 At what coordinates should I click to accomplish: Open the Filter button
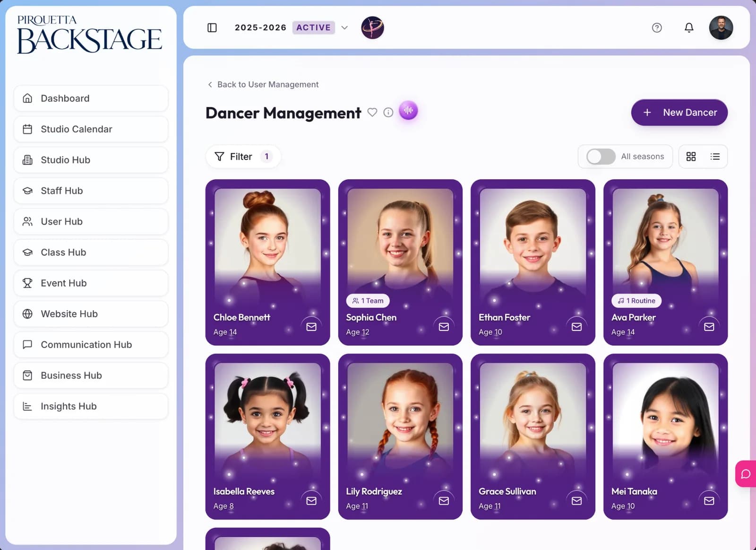(243, 157)
